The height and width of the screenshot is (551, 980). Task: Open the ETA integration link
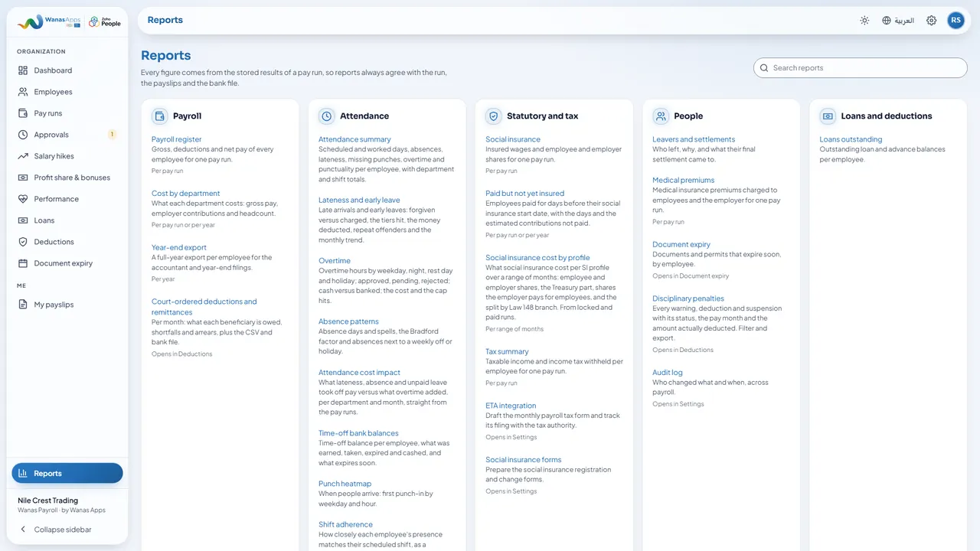511,406
